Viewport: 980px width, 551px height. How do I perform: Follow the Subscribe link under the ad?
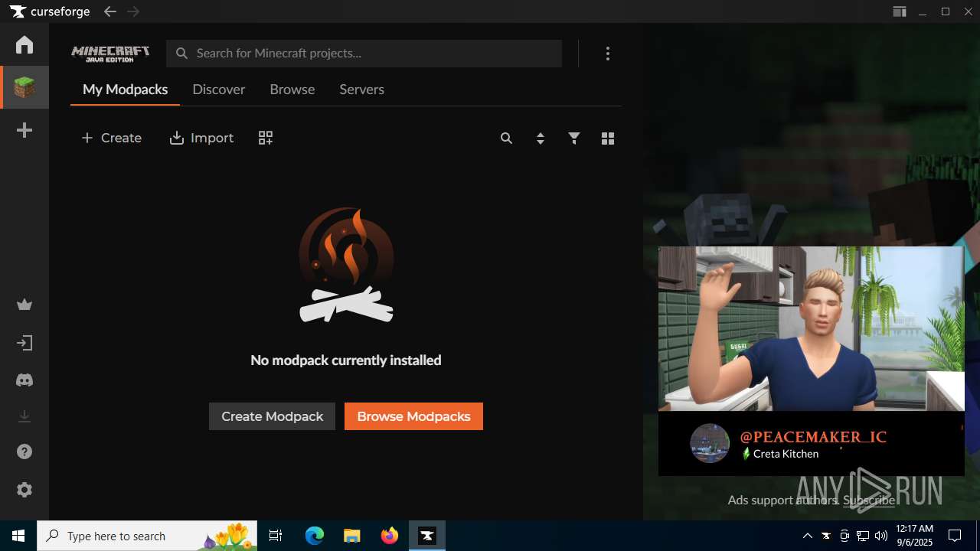[869, 500]
